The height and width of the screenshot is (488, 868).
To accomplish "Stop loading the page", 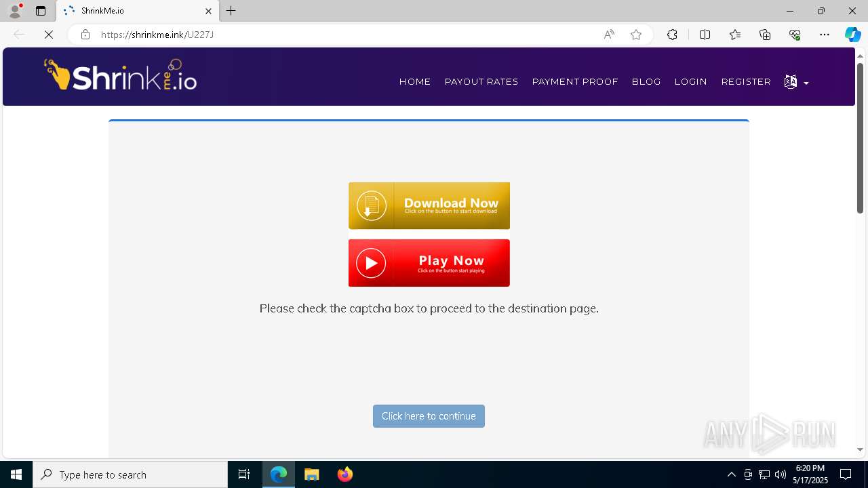I will pyautogui.click(x=49, y=35).
